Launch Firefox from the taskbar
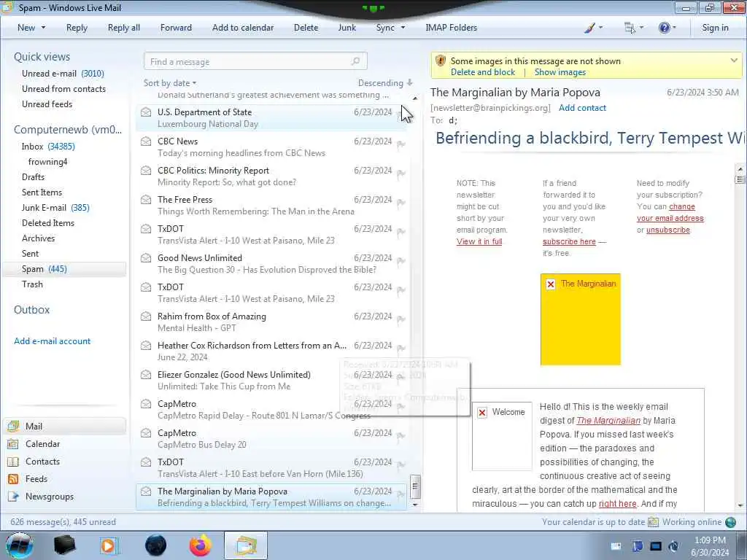This screenshot has width=747, height=560. [x=201, y=545]
